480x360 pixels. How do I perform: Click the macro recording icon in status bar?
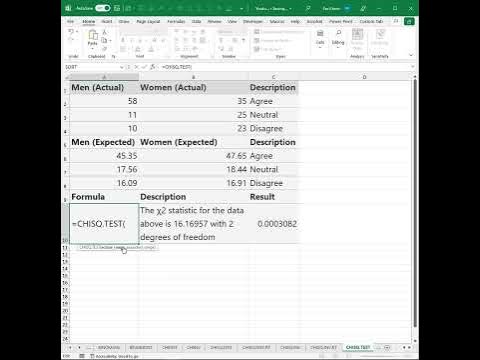point(82,356)
